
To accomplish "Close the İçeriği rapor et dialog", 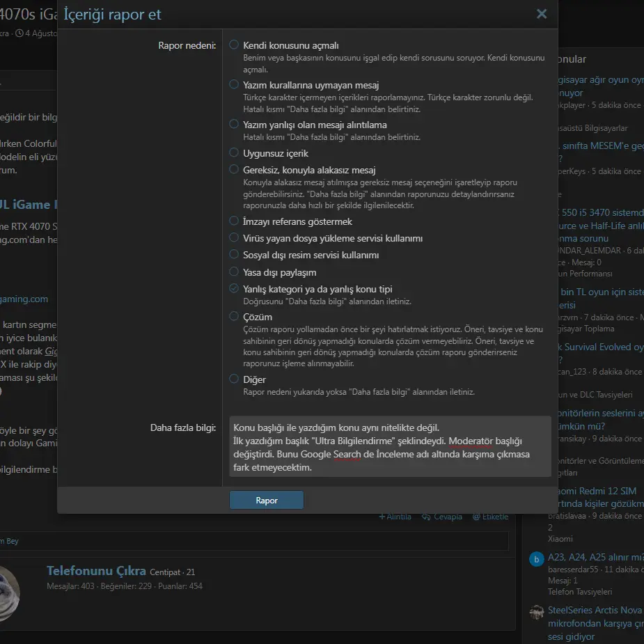I will tap(542, 14).
